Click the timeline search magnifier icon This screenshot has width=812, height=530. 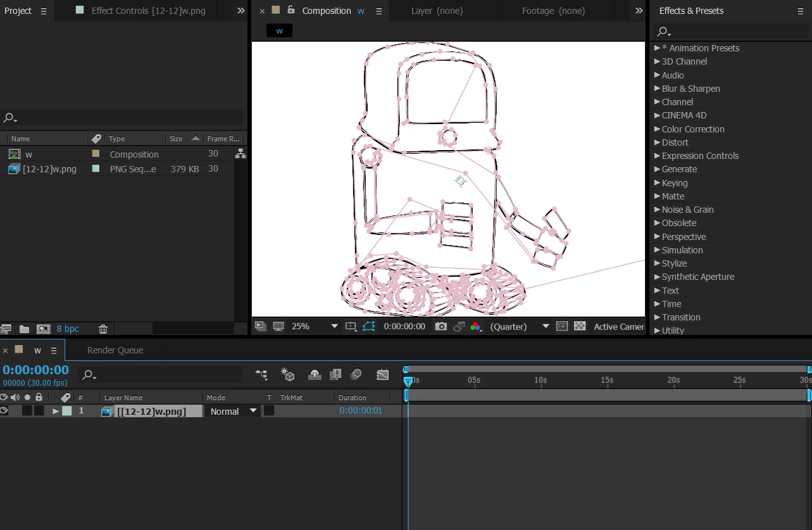(89, 375)
